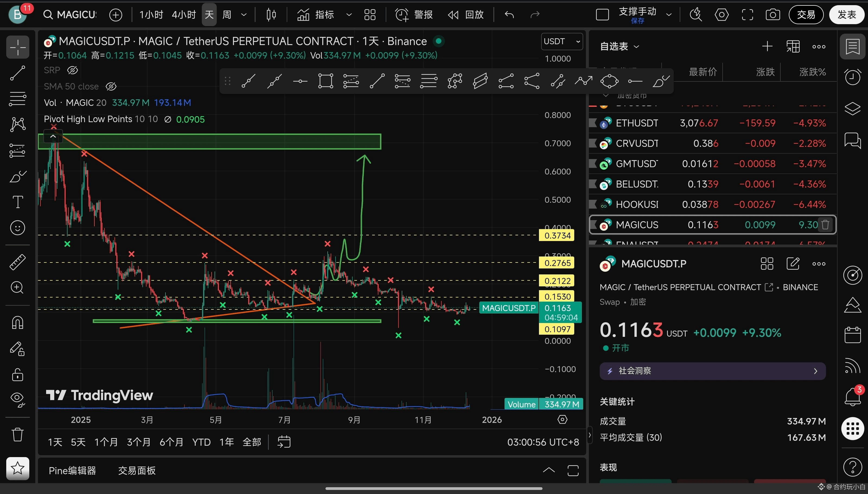868x494 pixels.
Task: Set chart range to YTD
Action: (x=201, y=442)
